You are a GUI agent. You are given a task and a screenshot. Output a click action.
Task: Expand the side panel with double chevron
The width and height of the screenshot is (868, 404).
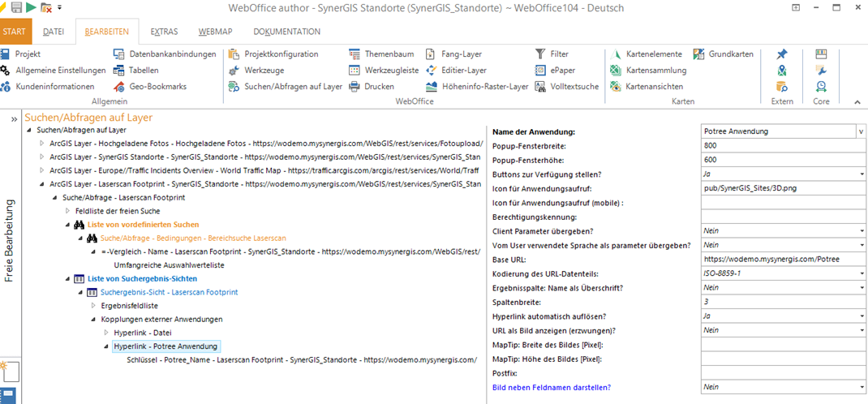(x=15, y=118)
